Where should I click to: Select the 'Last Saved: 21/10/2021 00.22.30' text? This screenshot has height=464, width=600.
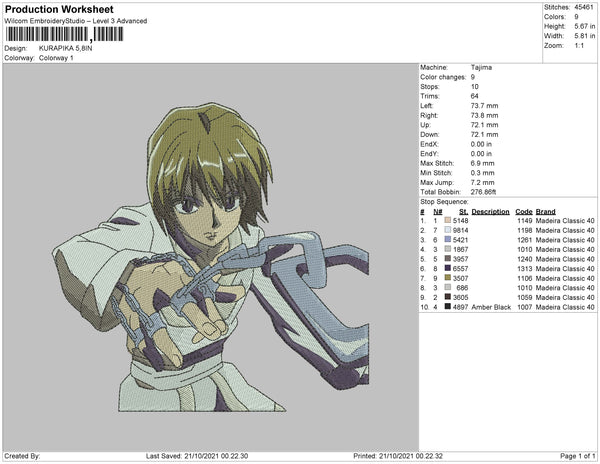point(197,456)
